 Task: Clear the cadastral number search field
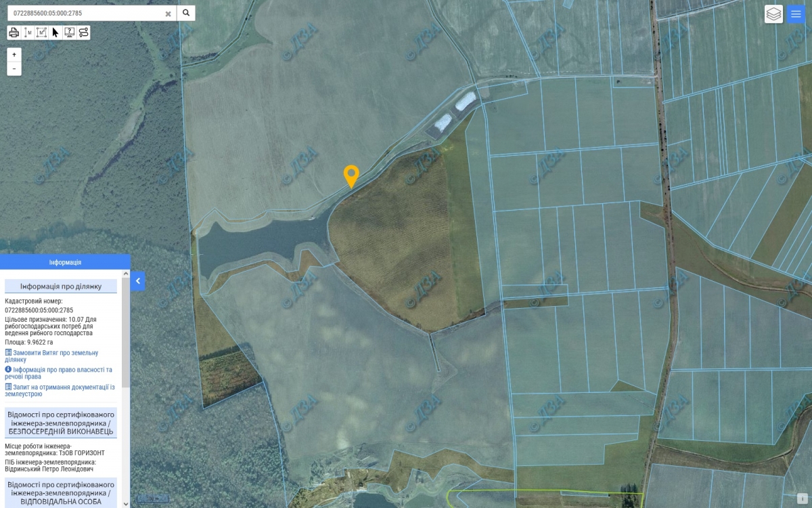pyautogui.click(x=168, y=14)
